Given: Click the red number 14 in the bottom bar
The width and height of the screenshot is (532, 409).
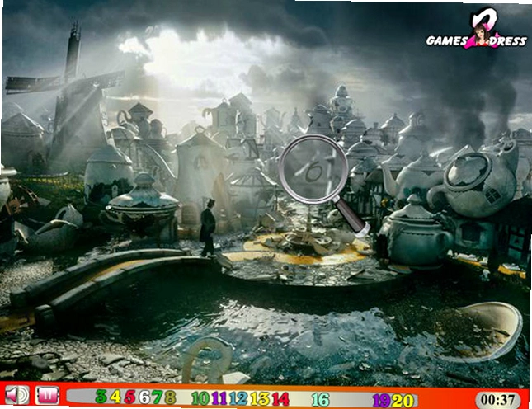Looking at the screenshot, I should pos(280,399).
